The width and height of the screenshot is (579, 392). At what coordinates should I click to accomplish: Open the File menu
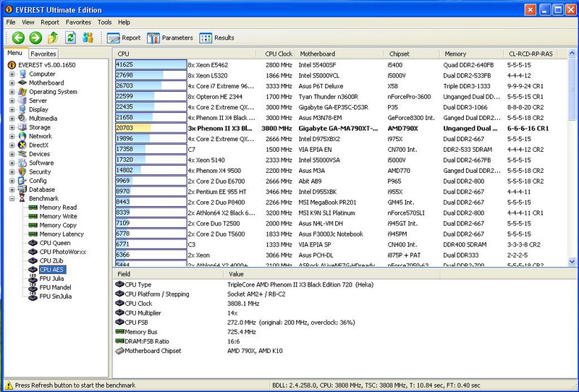click(11, 22)
